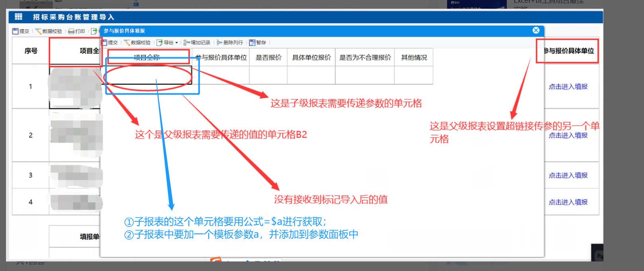Click the empty cell under 具体单位报价
644x271 pixels.
311,75
